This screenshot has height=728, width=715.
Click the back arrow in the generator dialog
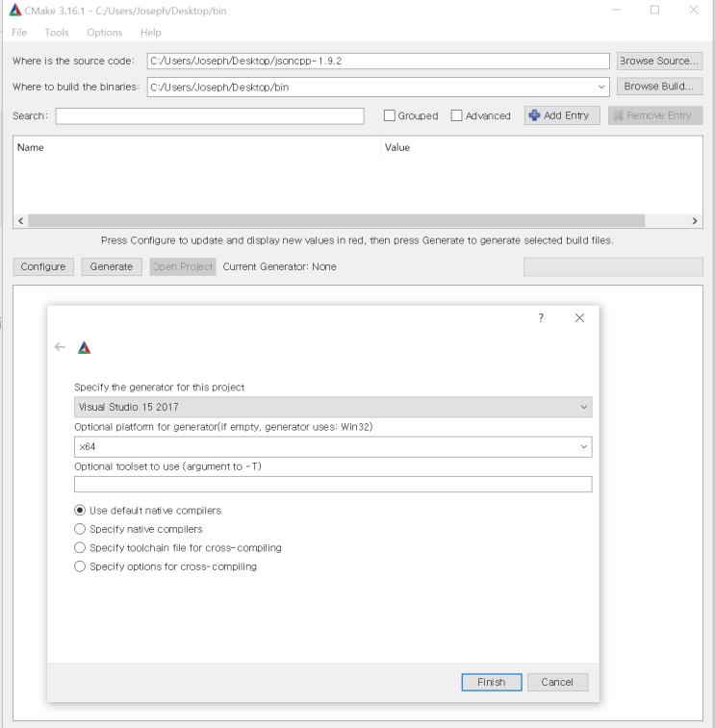60,347
